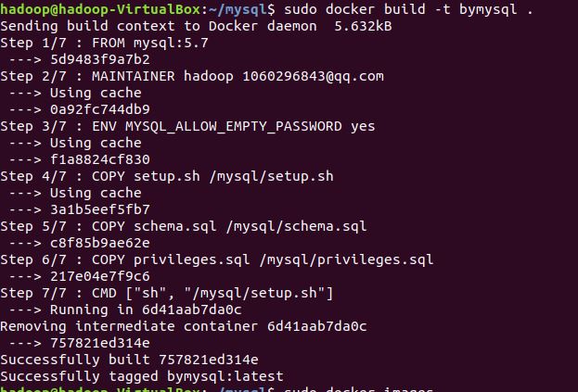Click the CMD ["sh", "/mysql/setup.sh"] text

pos(212,293)
